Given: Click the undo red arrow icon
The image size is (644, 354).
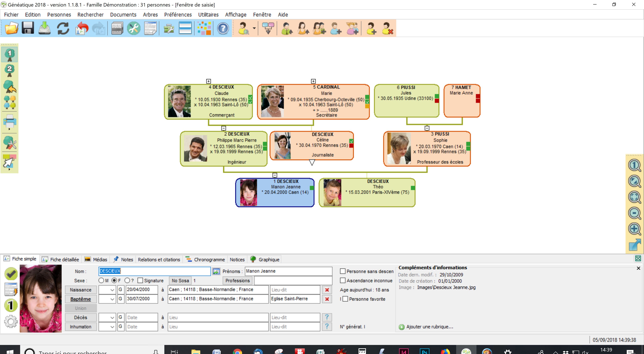Looking at the screenshot, I should pos(82,28).
